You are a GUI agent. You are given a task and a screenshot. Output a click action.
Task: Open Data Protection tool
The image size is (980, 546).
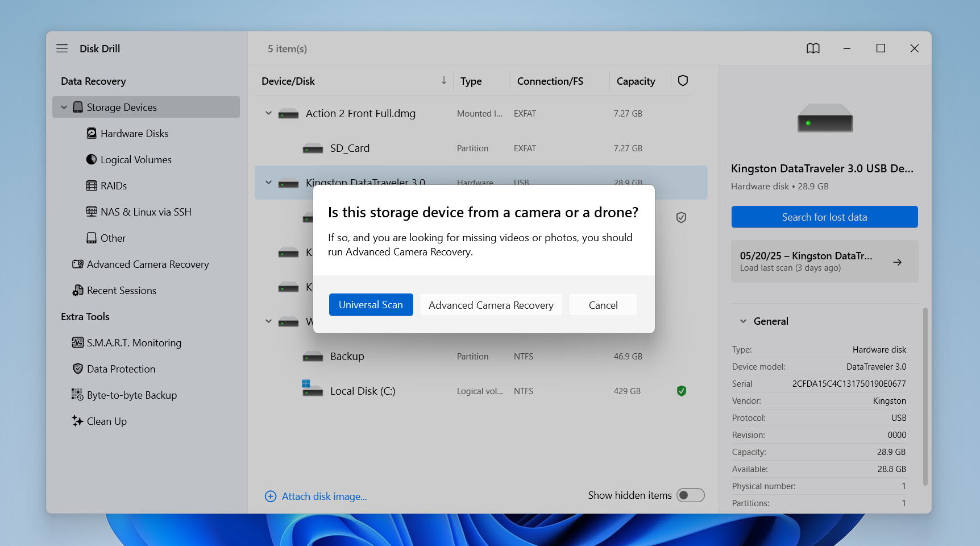click(121, 369)
